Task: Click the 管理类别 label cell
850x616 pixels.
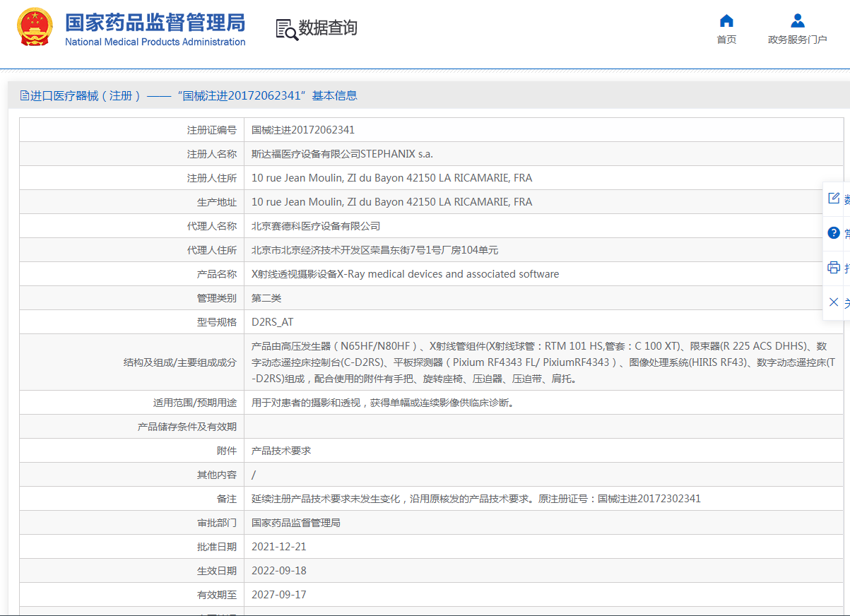Action: click(131, 298)
